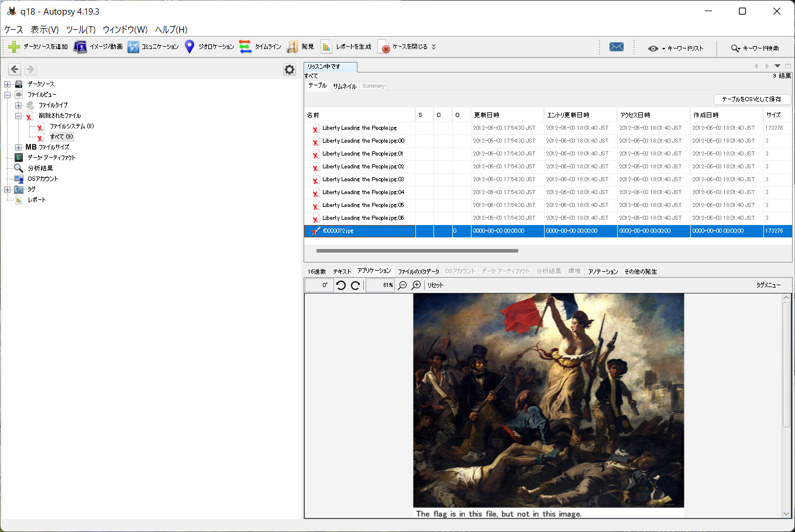Screen dimensions: 795x532
Task: Select the ファイルシステム (8) deleted files node
Action: [x=71, y=126]
